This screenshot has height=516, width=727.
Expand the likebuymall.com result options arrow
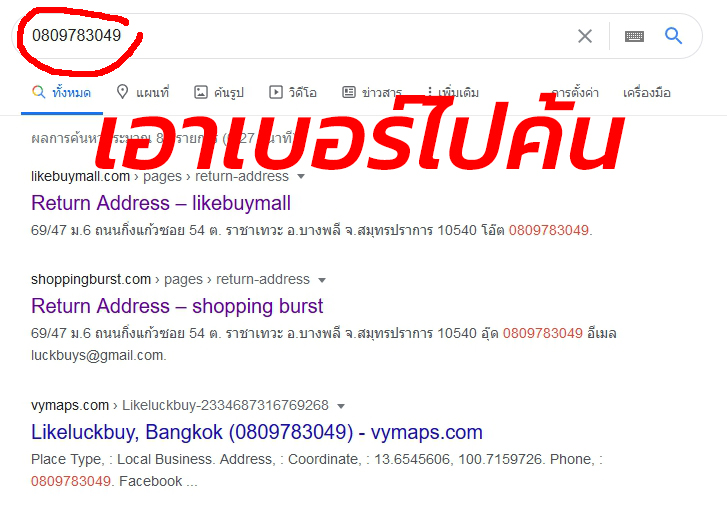point(301,177)
